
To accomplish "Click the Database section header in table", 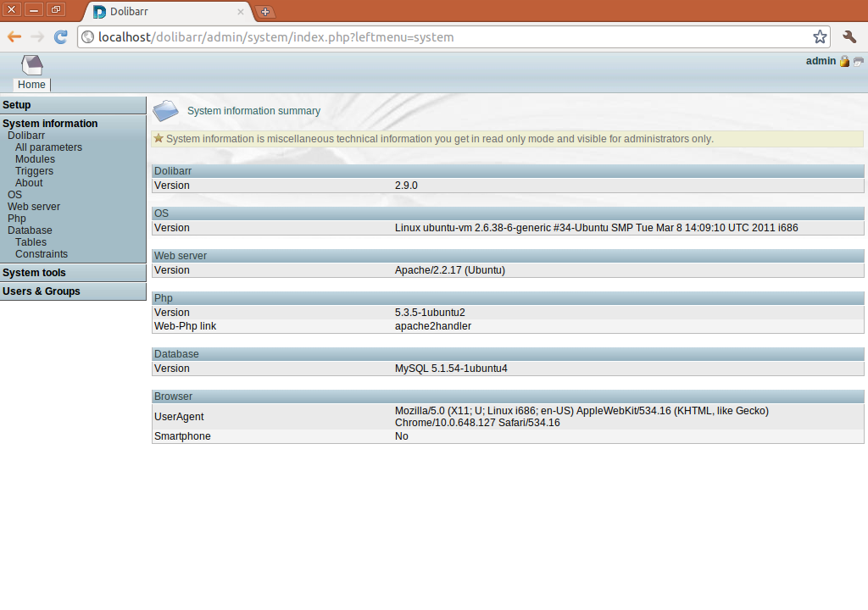I will pos(508,353).
